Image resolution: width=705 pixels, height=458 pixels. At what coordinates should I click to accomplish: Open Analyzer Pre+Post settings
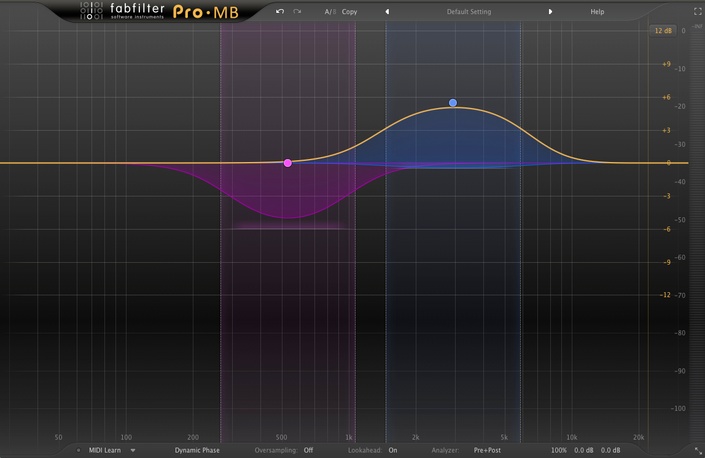tap(487, 450)
